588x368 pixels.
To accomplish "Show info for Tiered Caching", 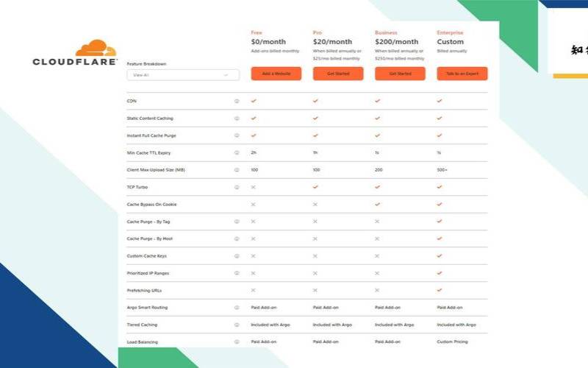I will point(237,325).
